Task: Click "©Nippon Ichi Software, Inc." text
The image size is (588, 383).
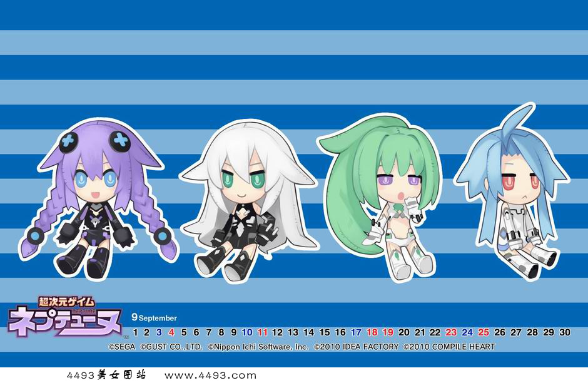Action: pyautogui.click(x=258, y=347)
